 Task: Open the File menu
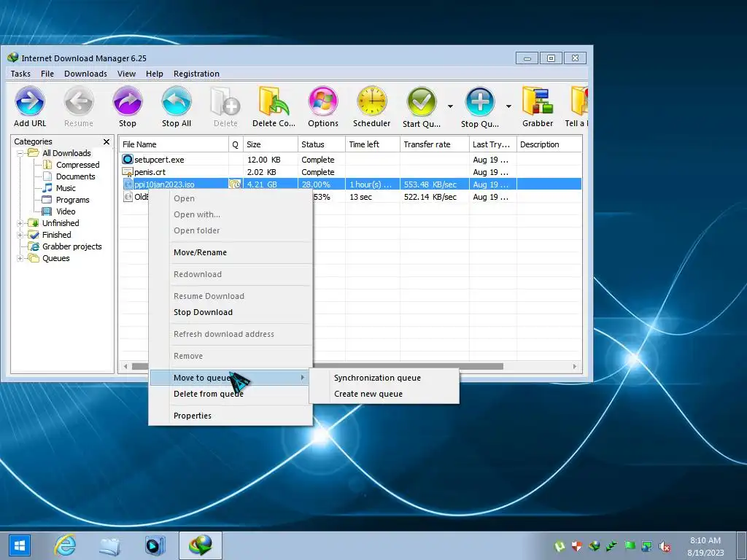tap(47, 74)
